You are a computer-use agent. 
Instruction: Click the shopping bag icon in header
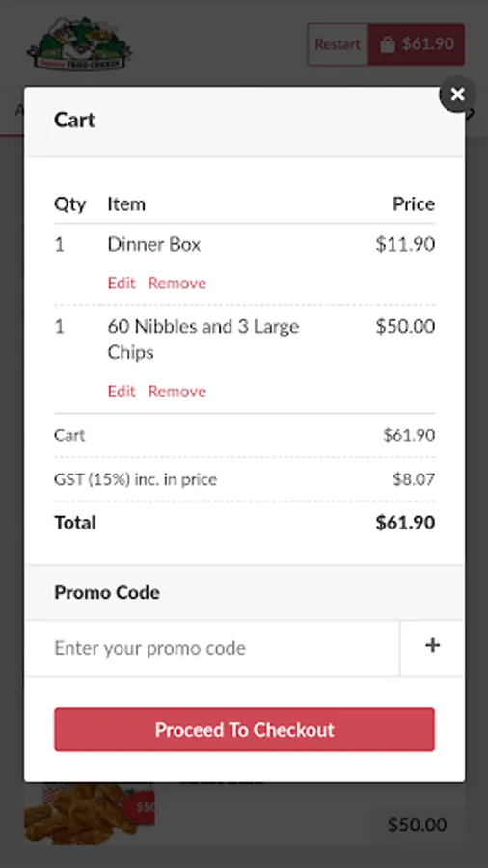click(x=388, y=44)
